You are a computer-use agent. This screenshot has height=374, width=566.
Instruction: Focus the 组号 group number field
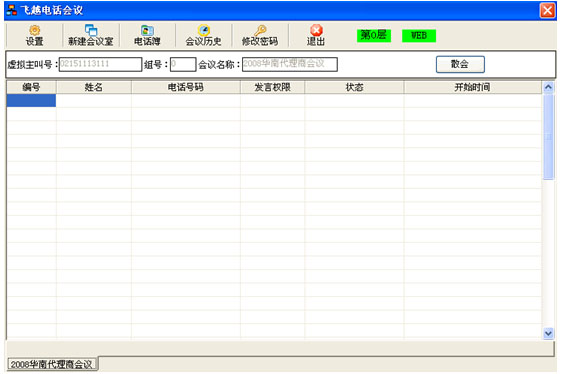tap(183, 64)
